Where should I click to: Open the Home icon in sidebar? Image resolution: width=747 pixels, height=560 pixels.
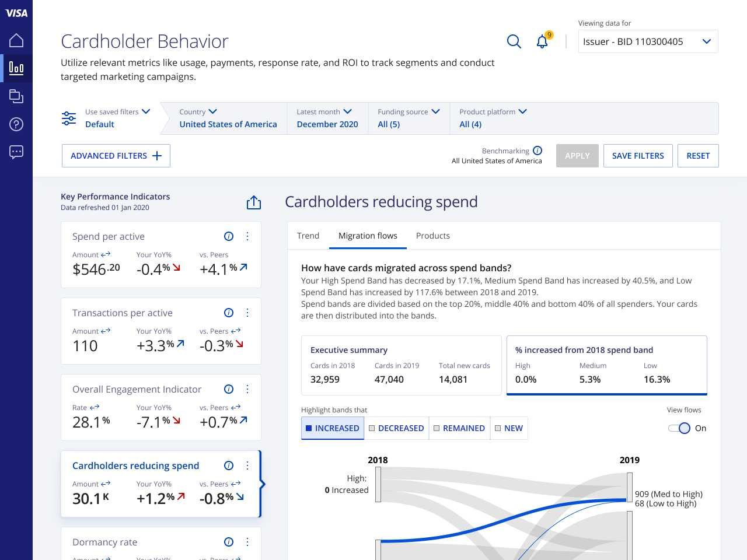[x=16, y=40]
